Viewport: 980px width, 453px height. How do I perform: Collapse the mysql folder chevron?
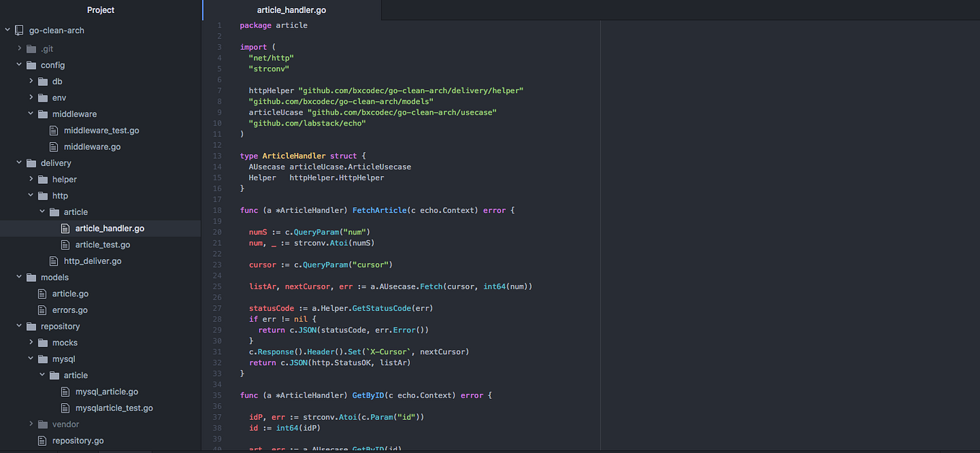[31, 359]
